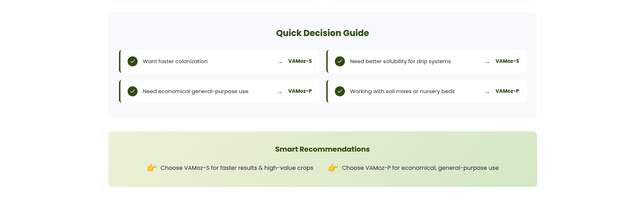The image size is (644, 213).
Task: Click the pointing hand emoji before VAMoz-S recommendation
Action: (152, 168)
